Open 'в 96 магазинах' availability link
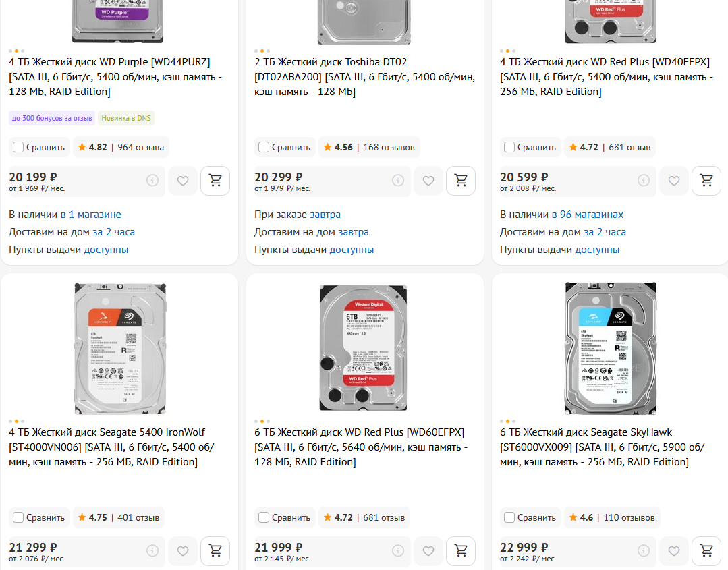This screenshot has width=728, height=570. 587,215
